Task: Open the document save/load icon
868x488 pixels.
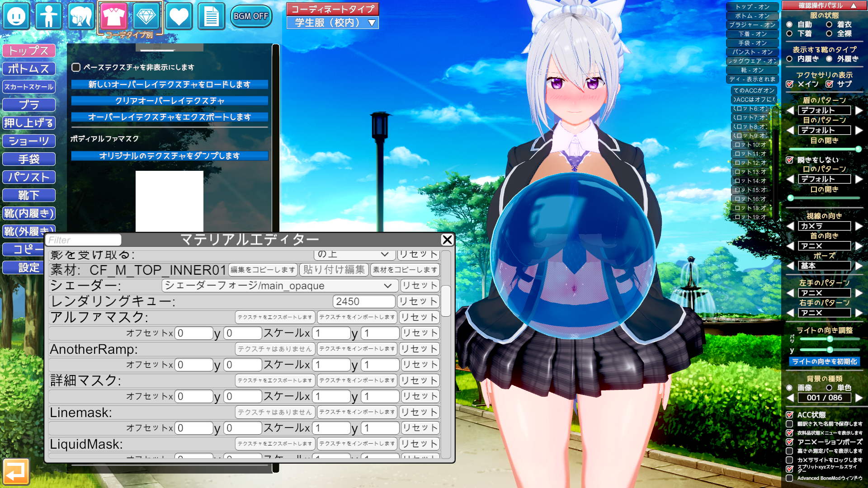Action: pos(211,17)
